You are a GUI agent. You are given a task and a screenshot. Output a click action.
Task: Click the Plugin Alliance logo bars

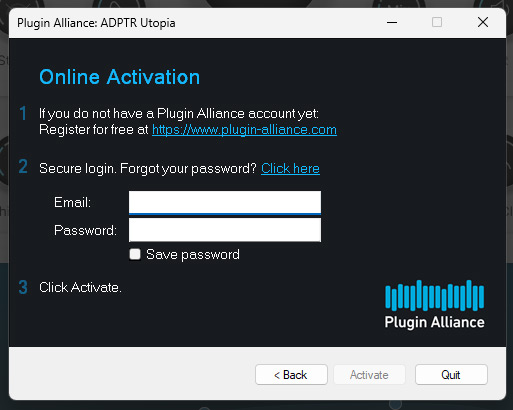[434, 295]
